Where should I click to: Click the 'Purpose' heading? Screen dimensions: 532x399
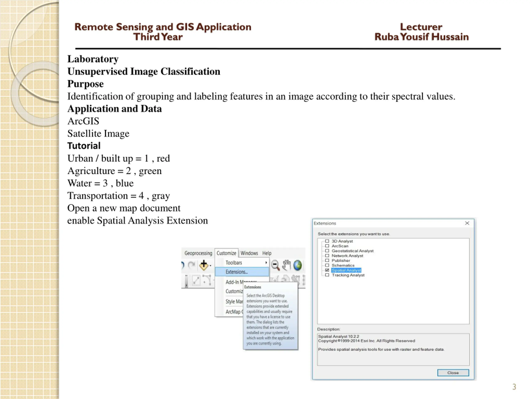click(x=85, y=84)
